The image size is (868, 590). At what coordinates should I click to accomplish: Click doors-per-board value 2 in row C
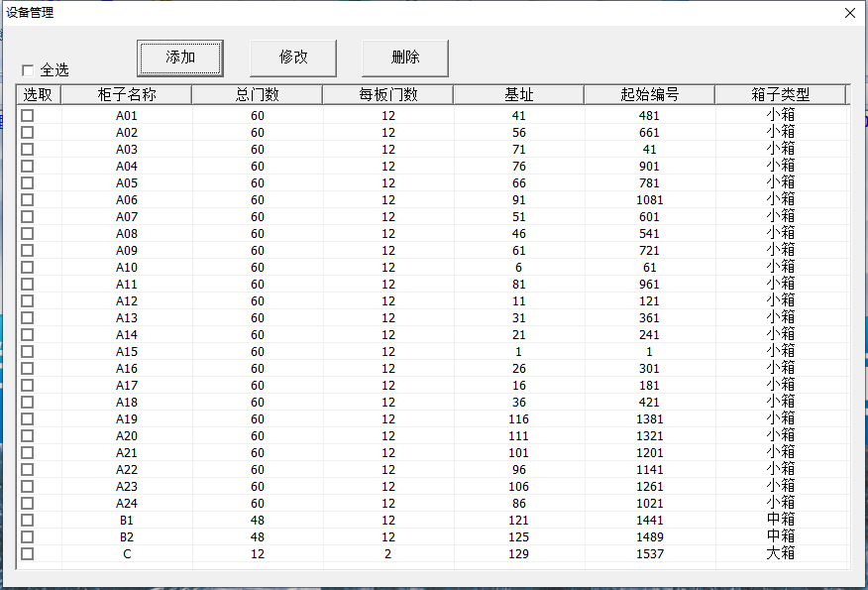(x=388, y=554)
